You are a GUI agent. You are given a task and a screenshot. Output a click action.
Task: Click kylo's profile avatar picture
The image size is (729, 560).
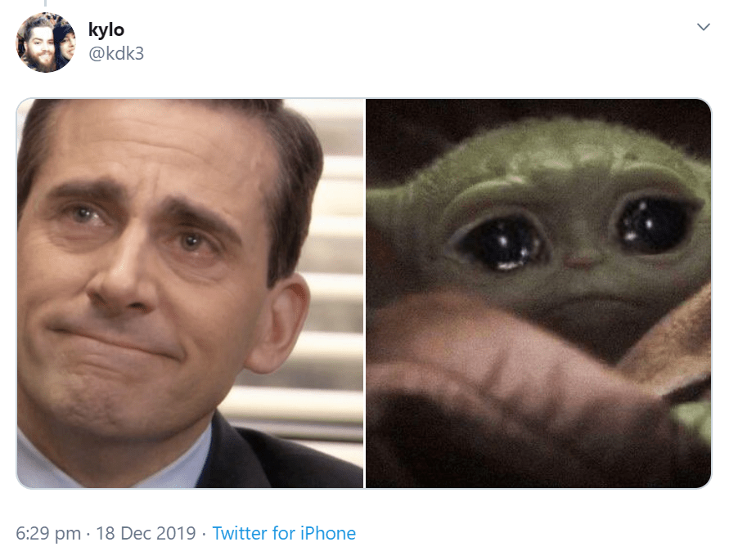point(46,43)
